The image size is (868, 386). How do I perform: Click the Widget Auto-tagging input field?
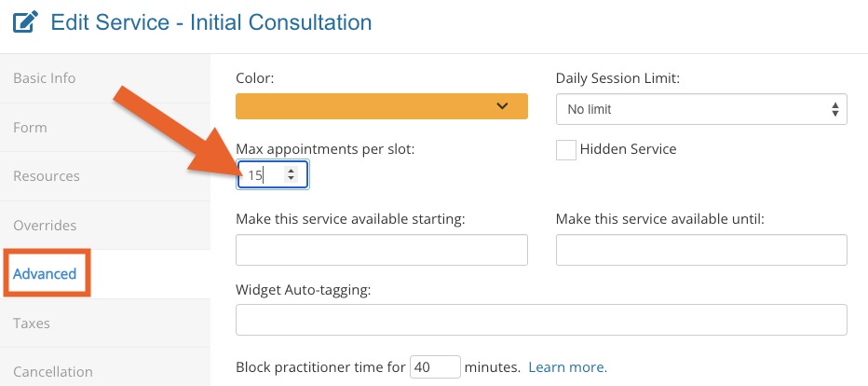(541, 320)
